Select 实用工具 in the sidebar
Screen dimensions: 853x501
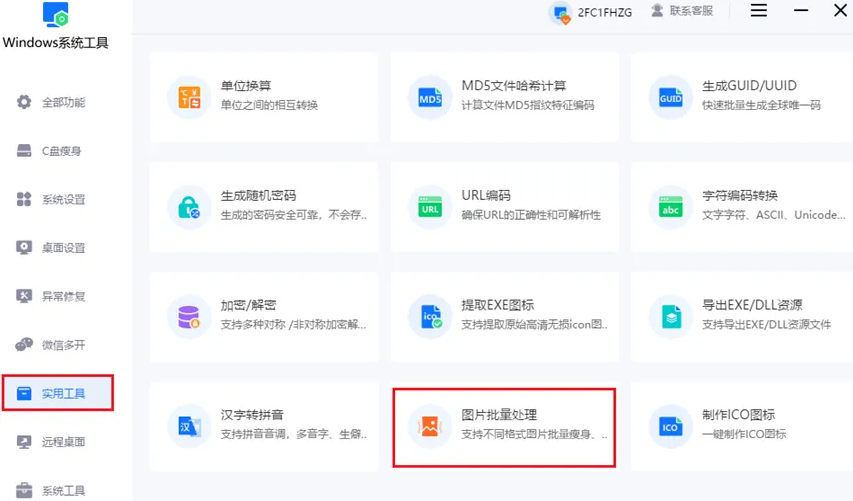[x=58, y=393]
